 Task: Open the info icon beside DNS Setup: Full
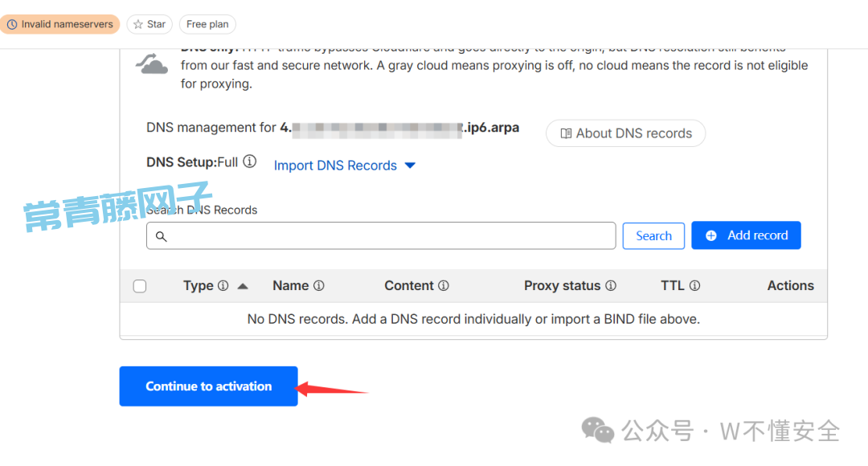250,162
